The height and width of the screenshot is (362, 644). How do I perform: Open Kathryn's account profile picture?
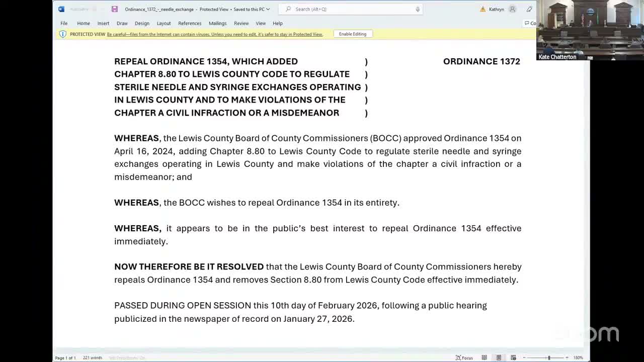tap(513, 9)
